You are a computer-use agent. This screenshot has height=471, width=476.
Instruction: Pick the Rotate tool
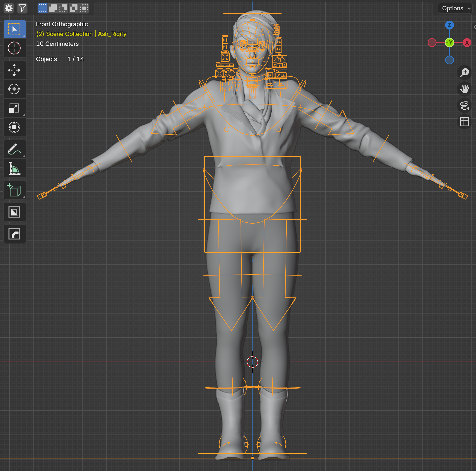pyautogui.click(x=14, y=89)
